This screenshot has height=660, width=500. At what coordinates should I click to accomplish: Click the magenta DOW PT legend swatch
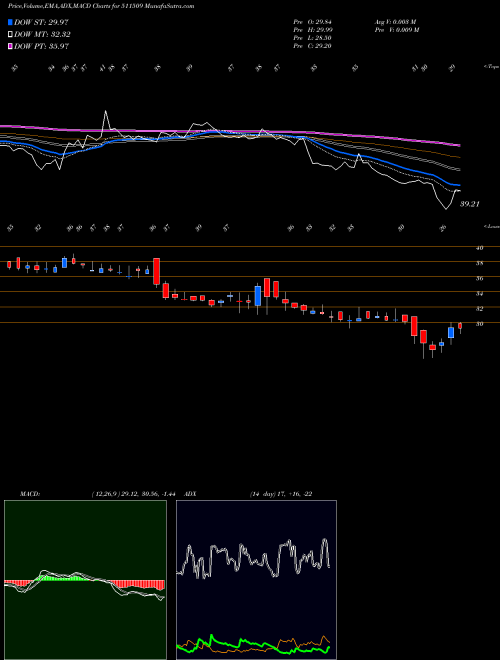coord(10,46)
